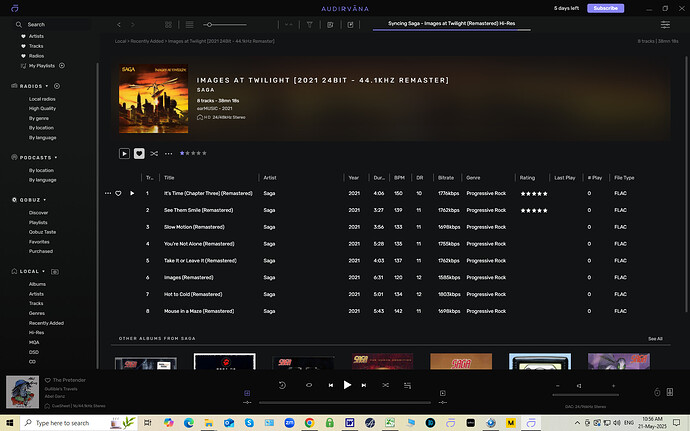The image size is (690, 431).
Task: Favorite track It's Time with heart icon
Action: (x=118, y=193)
